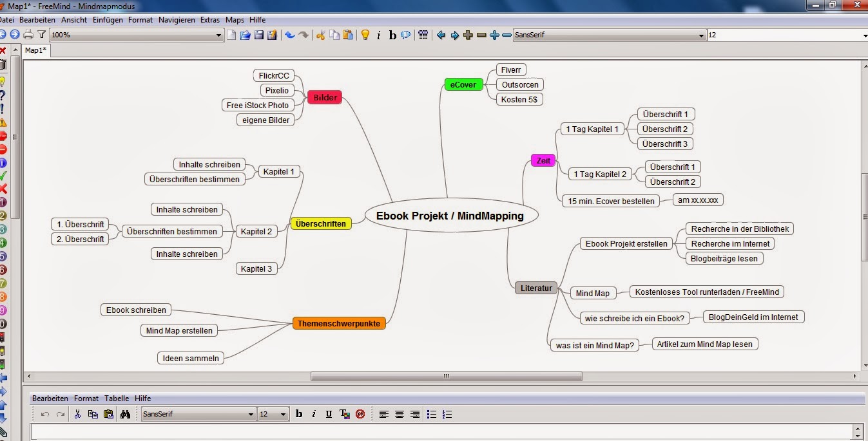Open the Ansicht menu
The width and height of the screenshot is (868, 441).
click(x=74, y=20)
